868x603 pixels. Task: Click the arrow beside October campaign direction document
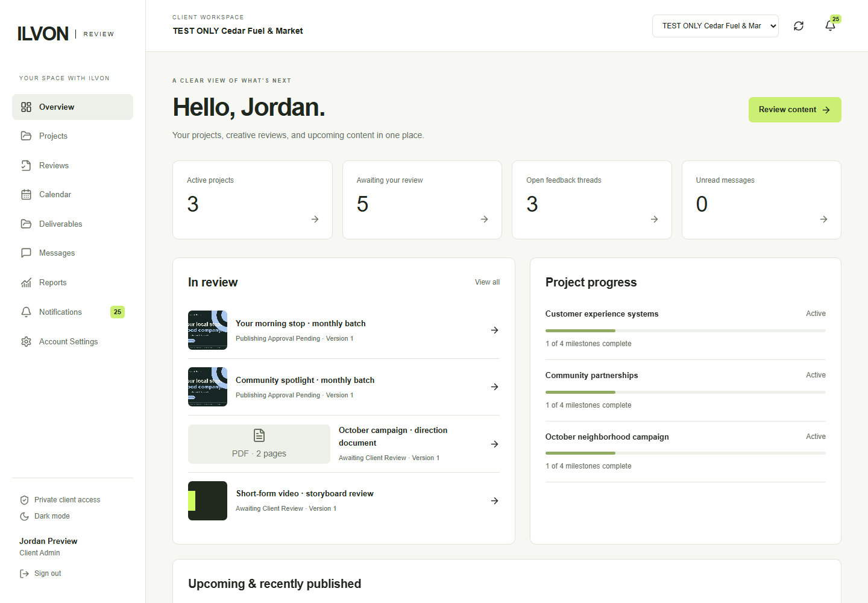point(494,444)
